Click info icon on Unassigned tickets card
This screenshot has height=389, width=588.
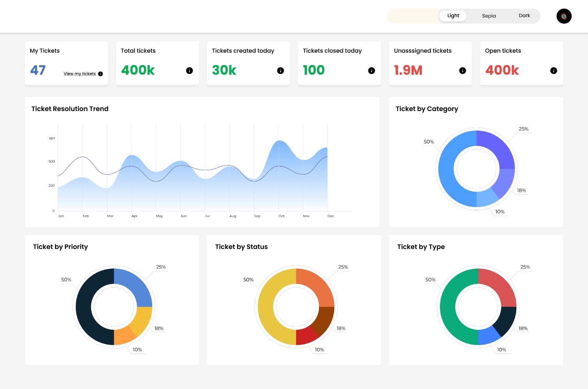tap(463, 71)
